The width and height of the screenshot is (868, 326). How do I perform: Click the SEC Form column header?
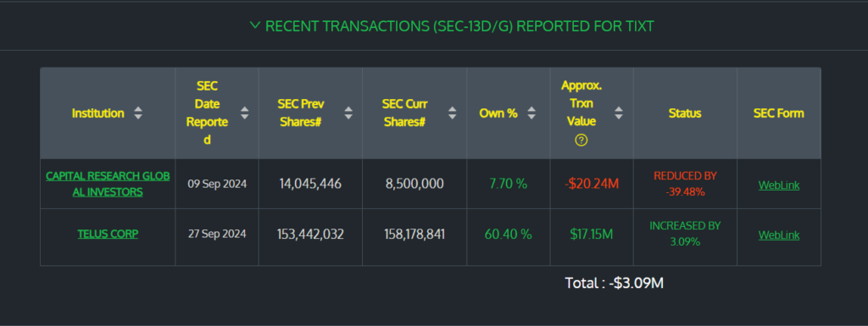pyautogui.click(x=779, y=113)
